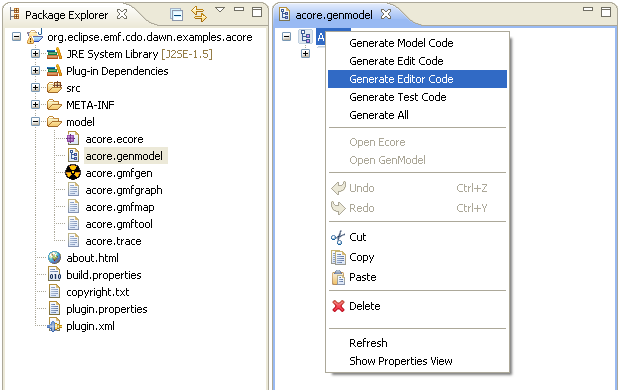The width and height of the screenshot is (627, 392).
Task: Click the src package folder icon
Action: [x=54, y=87]
